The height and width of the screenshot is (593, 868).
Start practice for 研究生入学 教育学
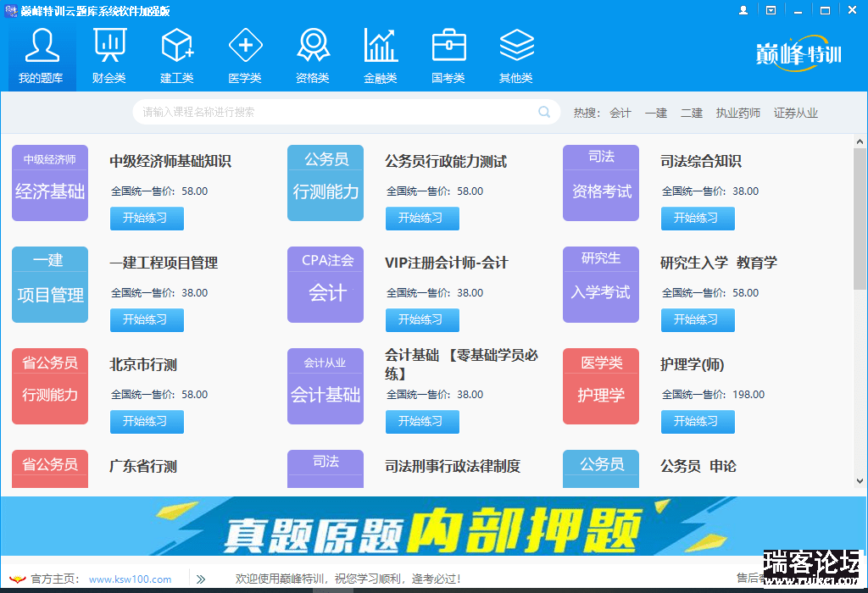pyautogui.click(x=698, y=319)
